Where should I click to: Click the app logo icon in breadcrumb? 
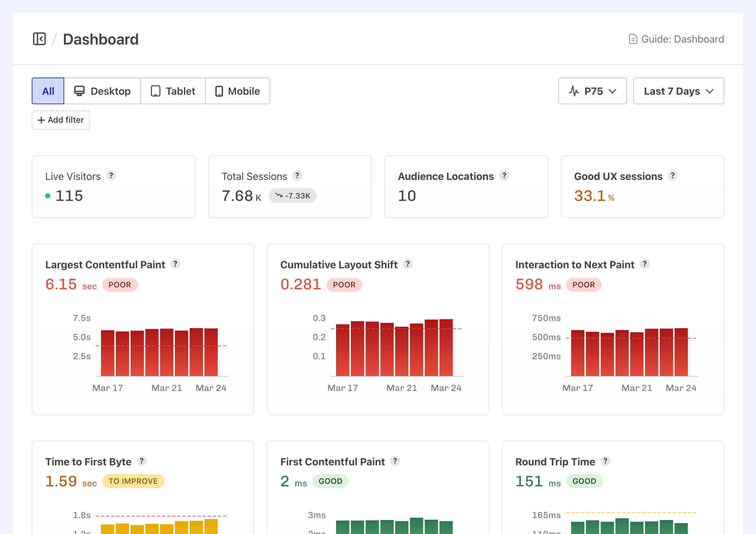[x=39, y=39]
